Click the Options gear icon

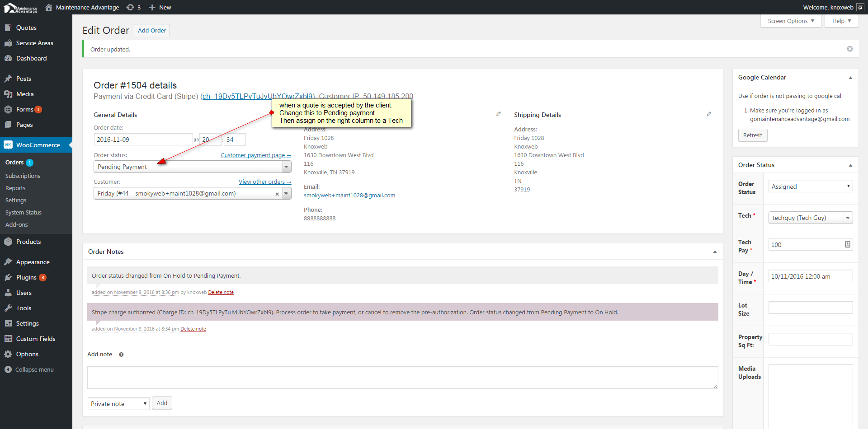8,354
